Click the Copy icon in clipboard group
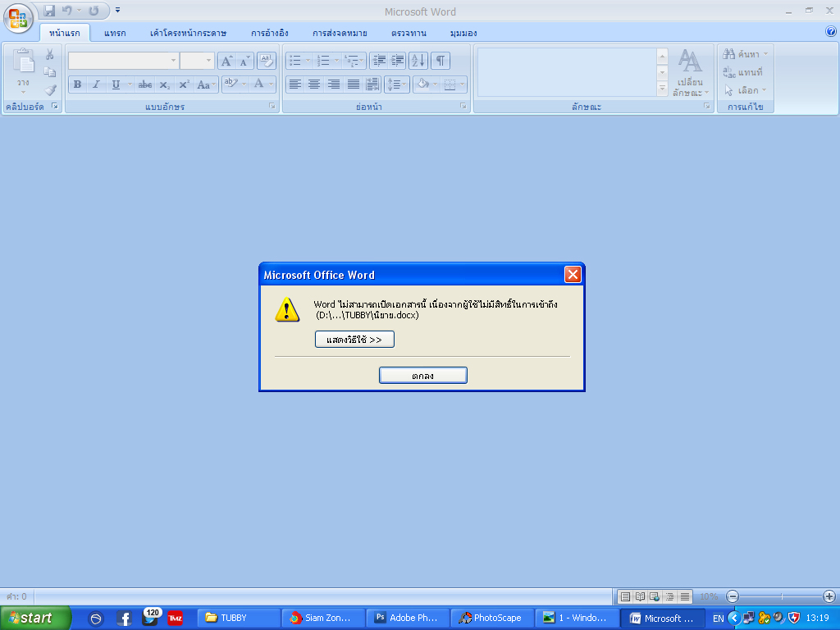 tap(49, 72)
